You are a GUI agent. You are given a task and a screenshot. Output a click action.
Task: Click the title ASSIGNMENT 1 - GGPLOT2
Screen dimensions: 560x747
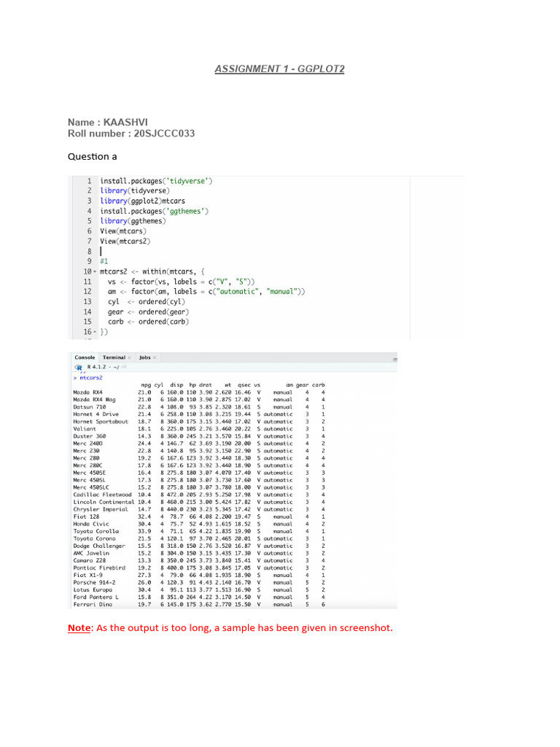tap(279, 69)
